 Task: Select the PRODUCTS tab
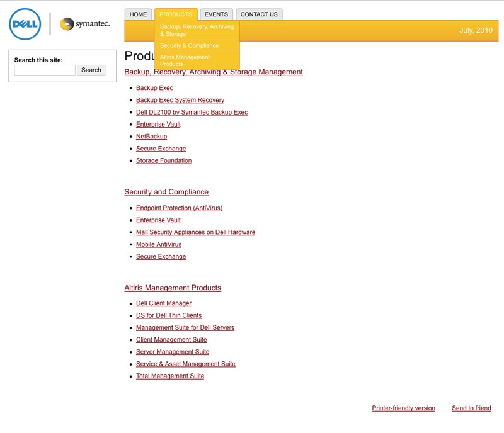[x=176, y=14]
